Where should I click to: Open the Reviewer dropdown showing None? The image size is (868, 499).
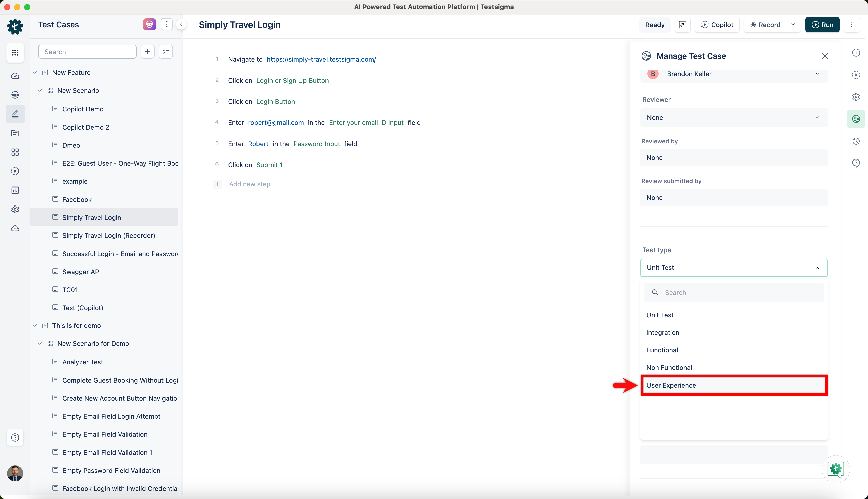(x=734, y=117)
